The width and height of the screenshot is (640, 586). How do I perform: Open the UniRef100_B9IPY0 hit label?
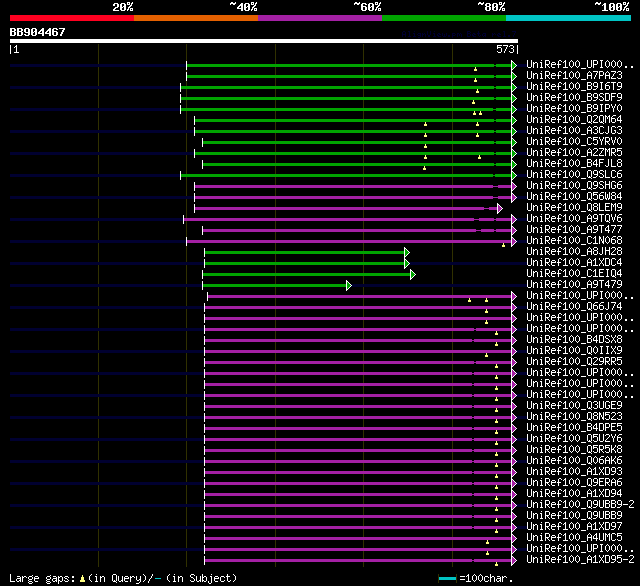[x=574, y=109]
